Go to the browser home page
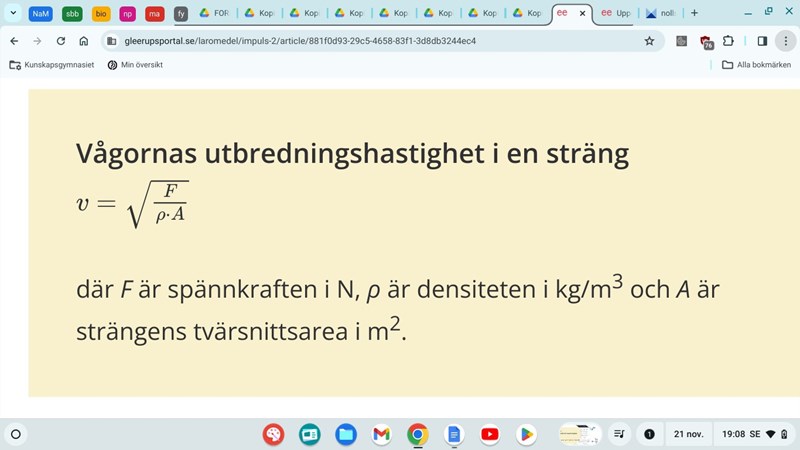Image resolution: width=800 pixels, height=450 pixels. (x=84, y=41)
